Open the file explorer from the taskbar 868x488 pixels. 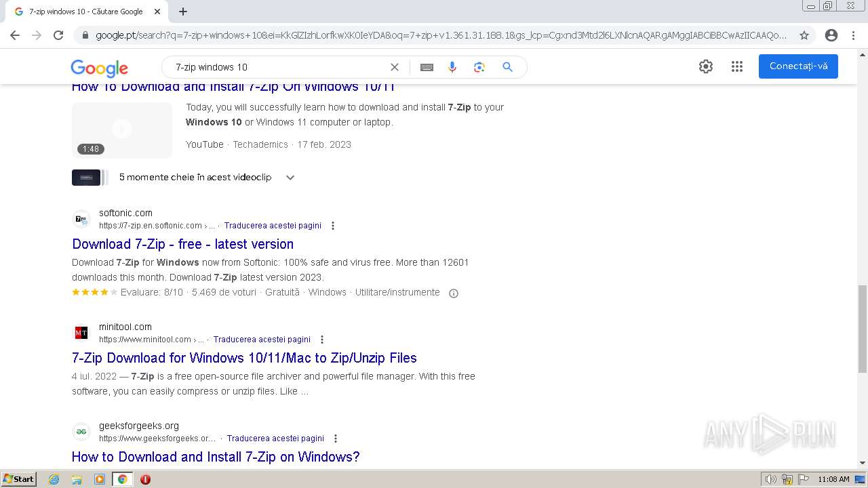(77, 479)
